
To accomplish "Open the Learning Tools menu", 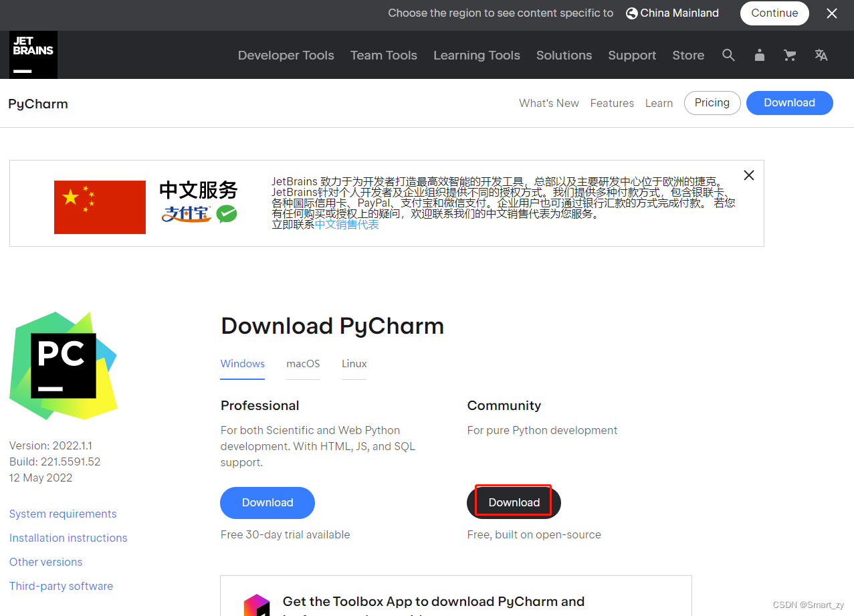I will [476, 56].
